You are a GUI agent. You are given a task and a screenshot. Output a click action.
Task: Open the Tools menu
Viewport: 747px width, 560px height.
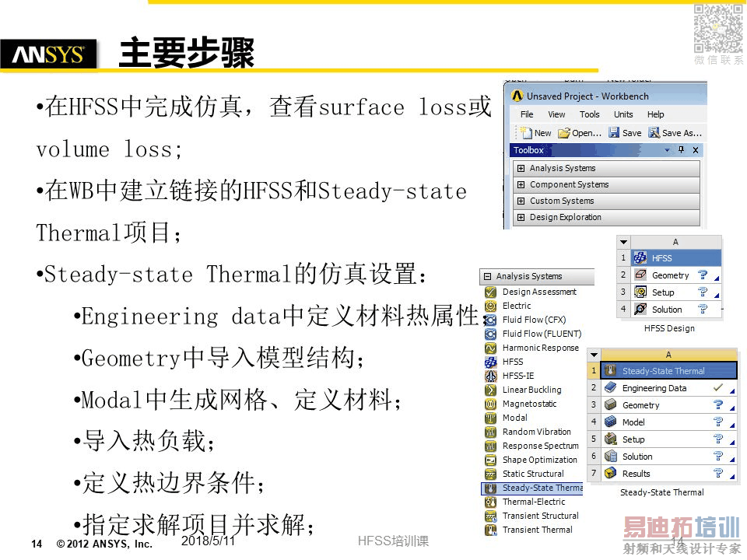click(x=589, y=114)
